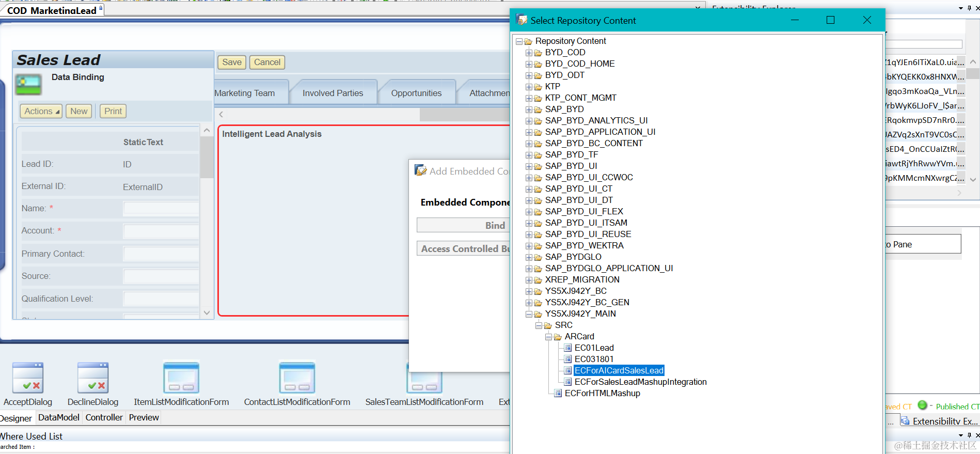Click the Sales Lead form scroll-down arrow
The height and width of the screenshot is (454, 980).
207,312
